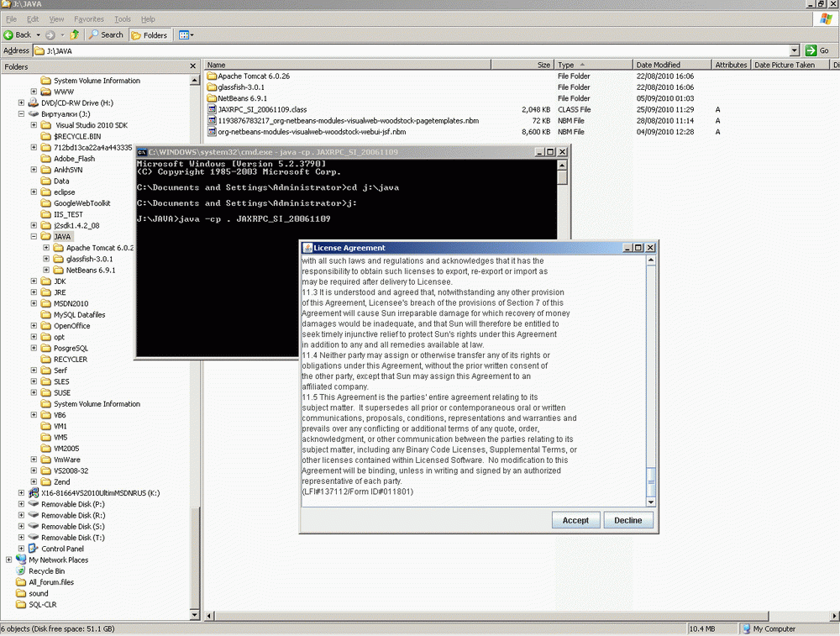Image resolution: width=840 pixels, height=636 pixels.
Task: Click the Date Picture Taken column header
Action: (x=790, y=65)
